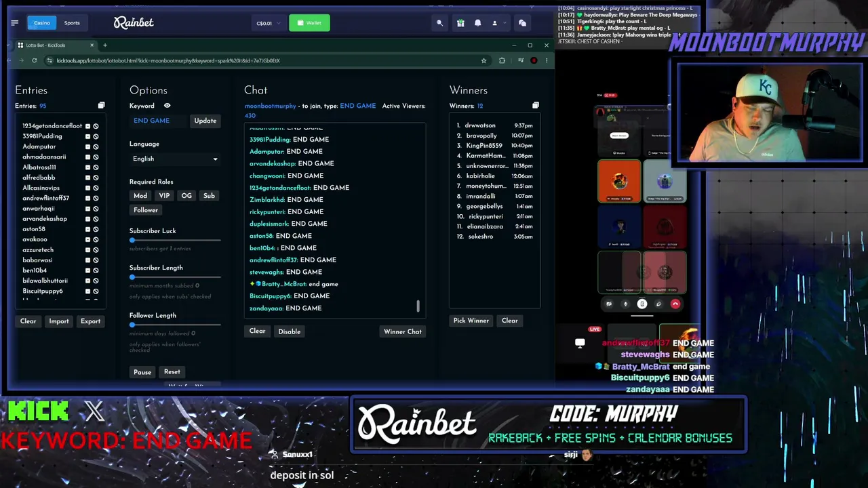
Task: Remove entry andrewflintoff37
Action: (x=87, y=198)
